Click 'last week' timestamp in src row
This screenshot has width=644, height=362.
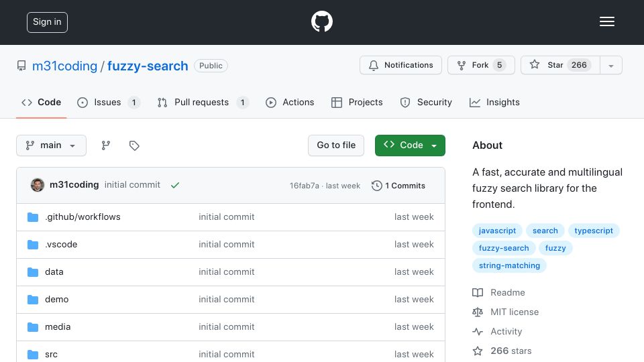pyautogui.click(x=414, y=354)
